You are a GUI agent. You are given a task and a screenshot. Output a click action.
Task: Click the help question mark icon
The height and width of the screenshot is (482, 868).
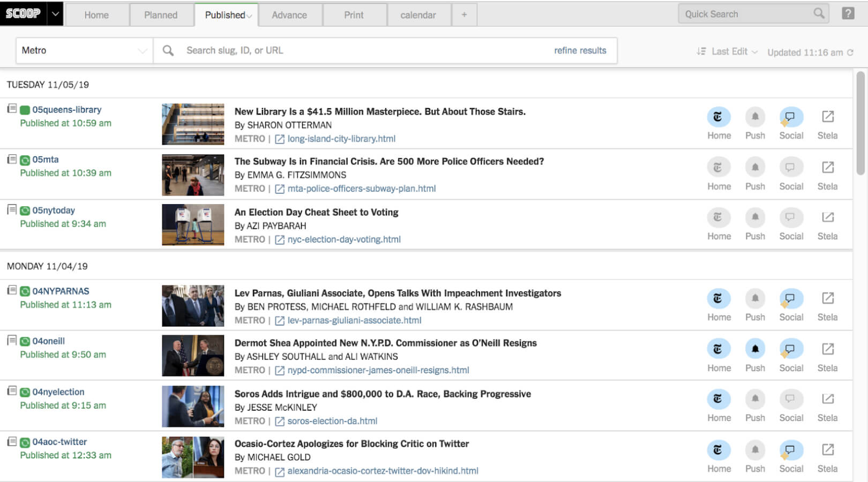848,13
